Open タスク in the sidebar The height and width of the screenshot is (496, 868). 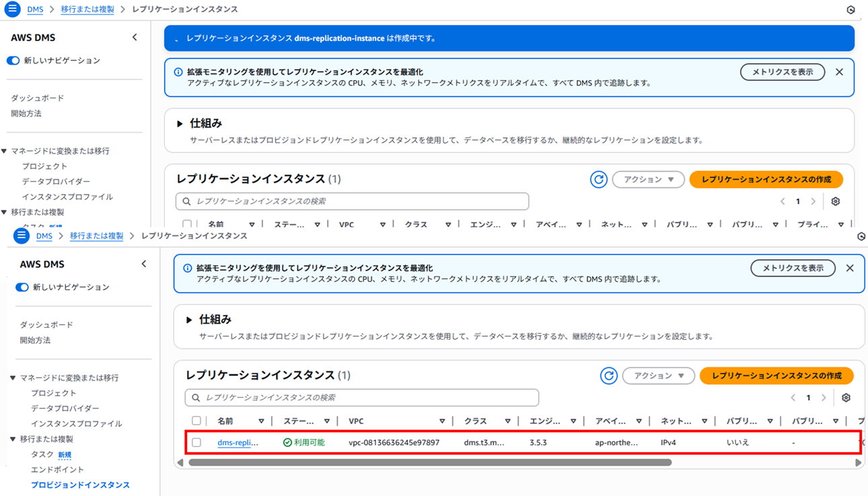(x=42, y=455)
